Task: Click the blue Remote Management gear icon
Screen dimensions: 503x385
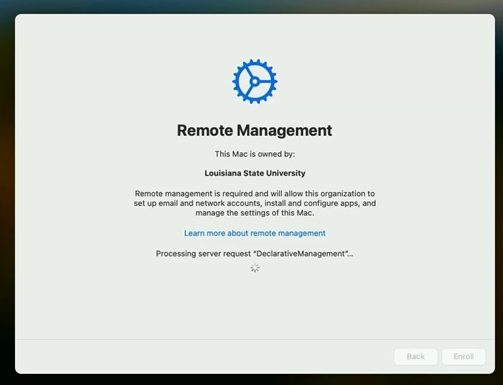Action: click(x=255, y=82)
